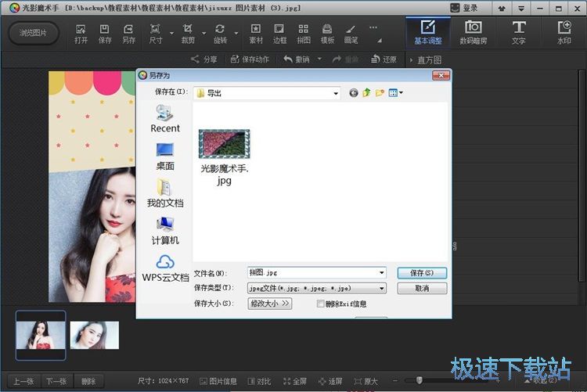The image size is (587, 392).
Task: Restore the image with 还原
Action: (x=384, y=59)
